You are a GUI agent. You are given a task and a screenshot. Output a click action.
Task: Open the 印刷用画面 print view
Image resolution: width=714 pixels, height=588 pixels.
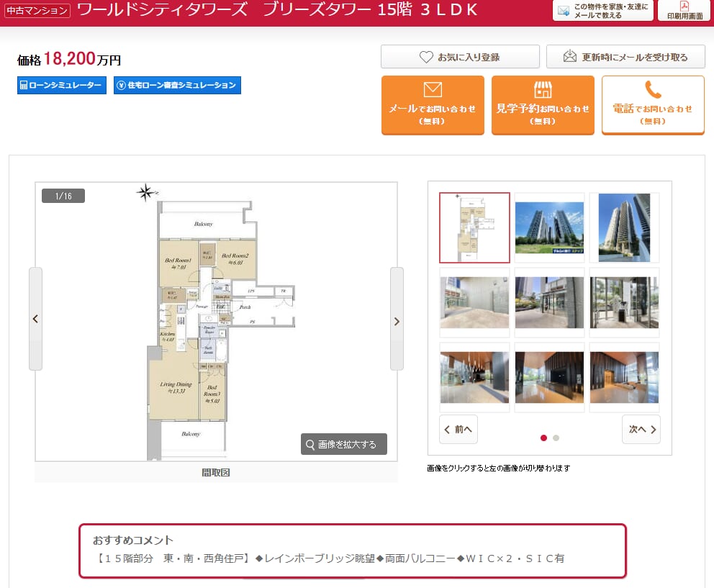[684, 10]
